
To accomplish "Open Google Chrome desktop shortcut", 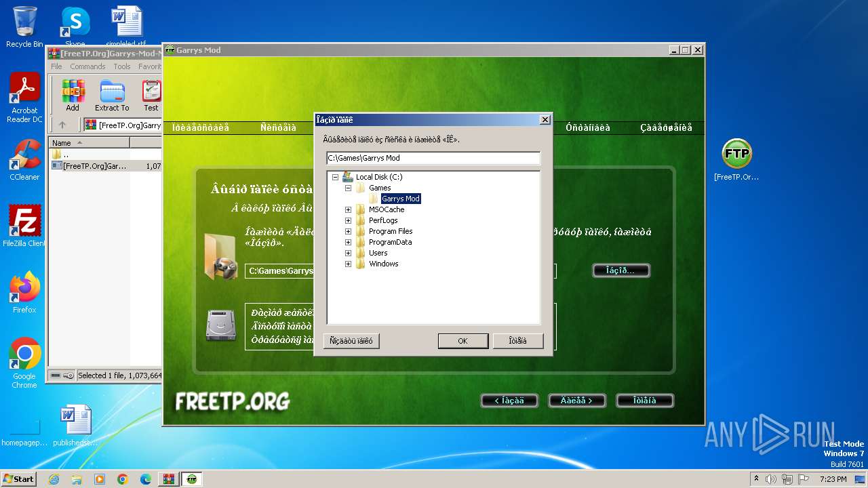I will [x=24, y=363].
